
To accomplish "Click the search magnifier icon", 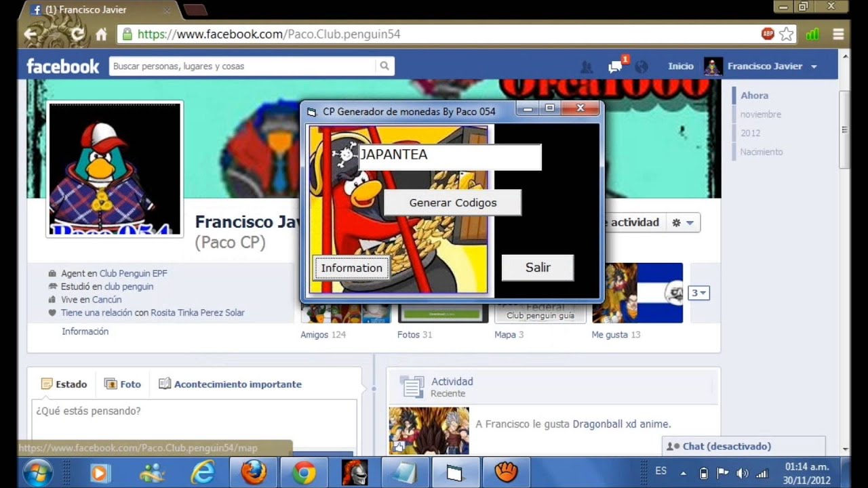I will [384, 66].
